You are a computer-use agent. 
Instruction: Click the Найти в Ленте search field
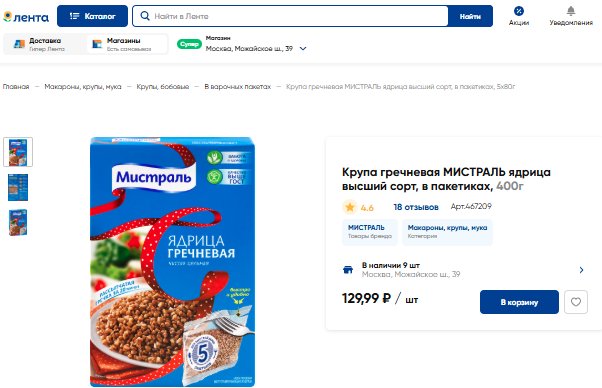[290, 16]
